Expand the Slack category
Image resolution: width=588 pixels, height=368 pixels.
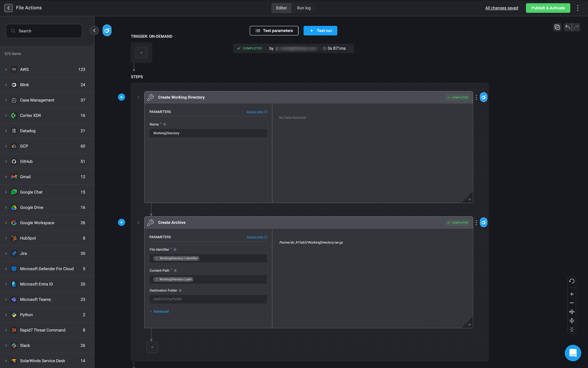pos(6,346)
